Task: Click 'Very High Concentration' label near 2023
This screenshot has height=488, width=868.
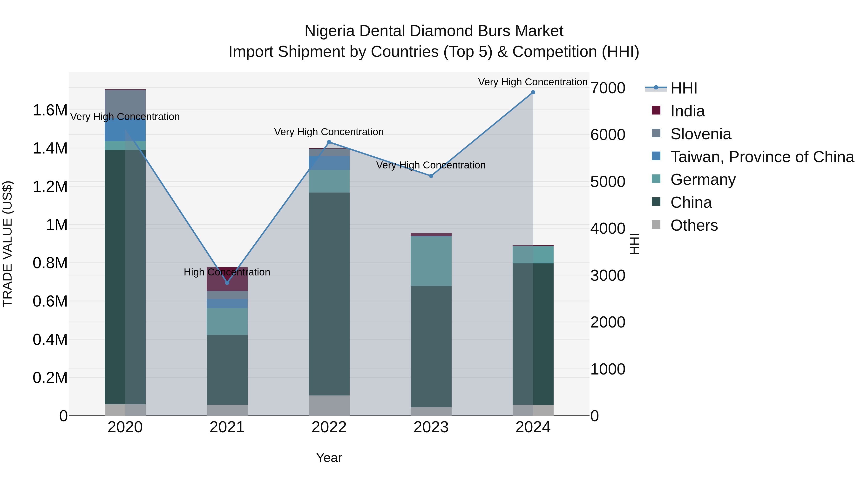Action: [431, 165]
